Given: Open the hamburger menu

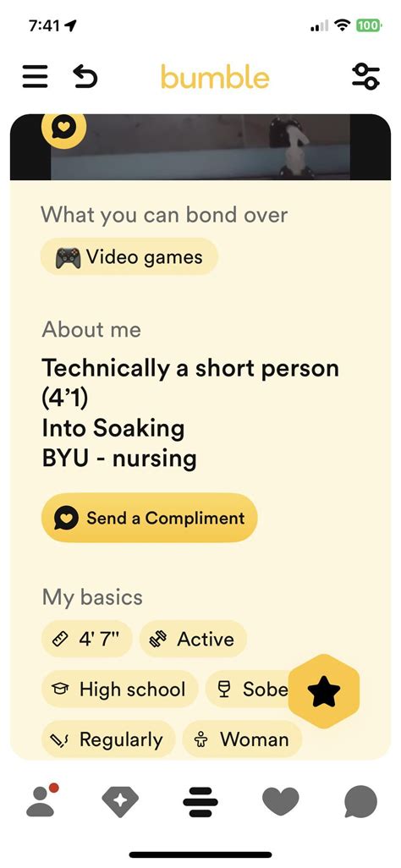Looking at the screenshot, I should (35, 77).
